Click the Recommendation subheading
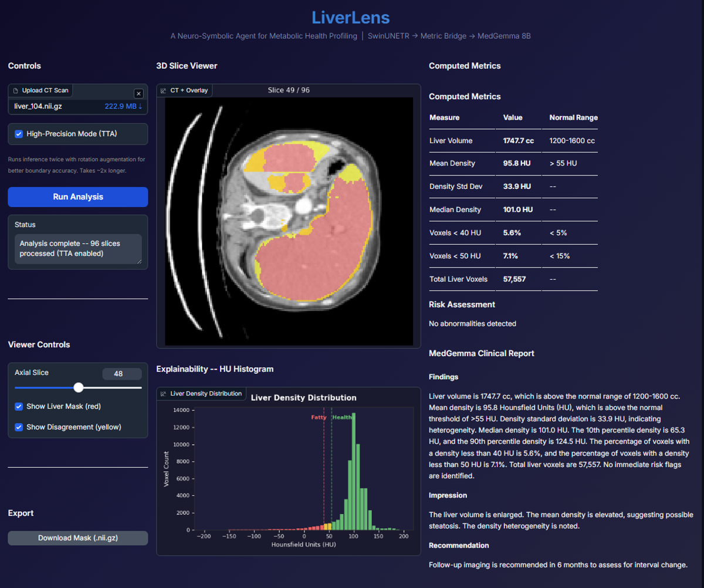704x588 pixels. point(459,545)
